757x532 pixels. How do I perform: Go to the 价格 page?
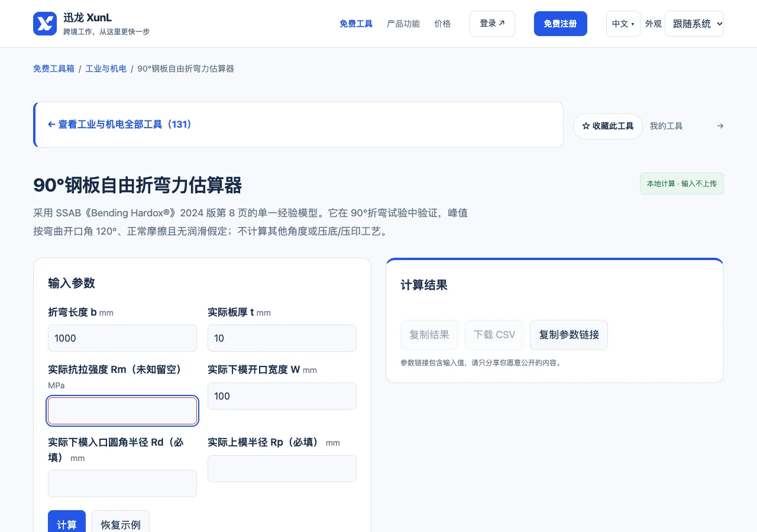tap(442, 24)
